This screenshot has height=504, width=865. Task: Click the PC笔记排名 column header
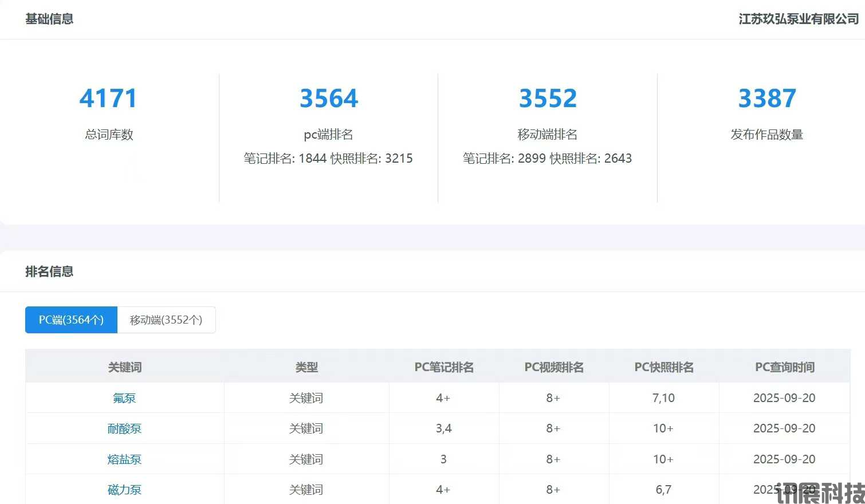click(x=444, y=367)
